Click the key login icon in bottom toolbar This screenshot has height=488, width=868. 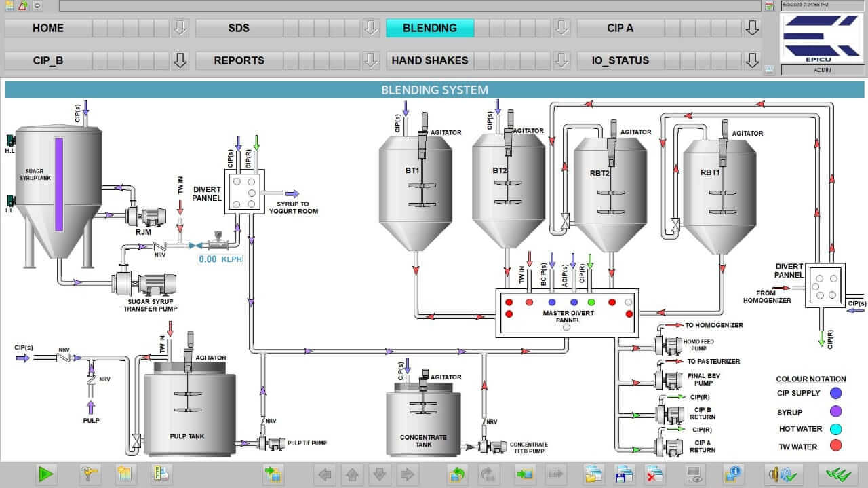pos(90,474)
